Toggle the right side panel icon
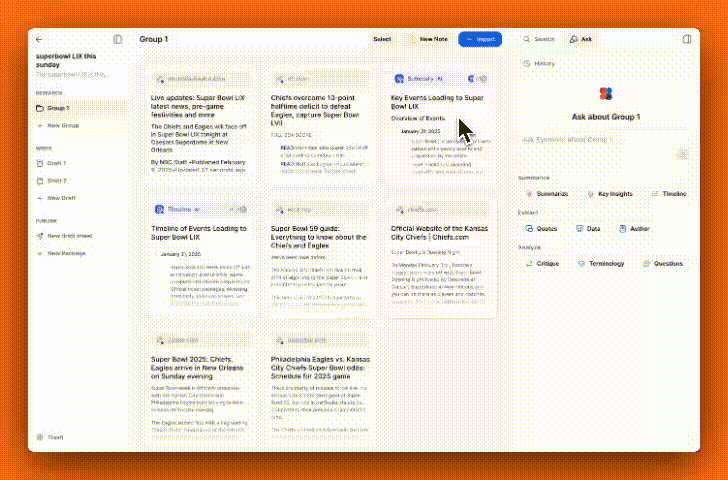 coord(687,39)
